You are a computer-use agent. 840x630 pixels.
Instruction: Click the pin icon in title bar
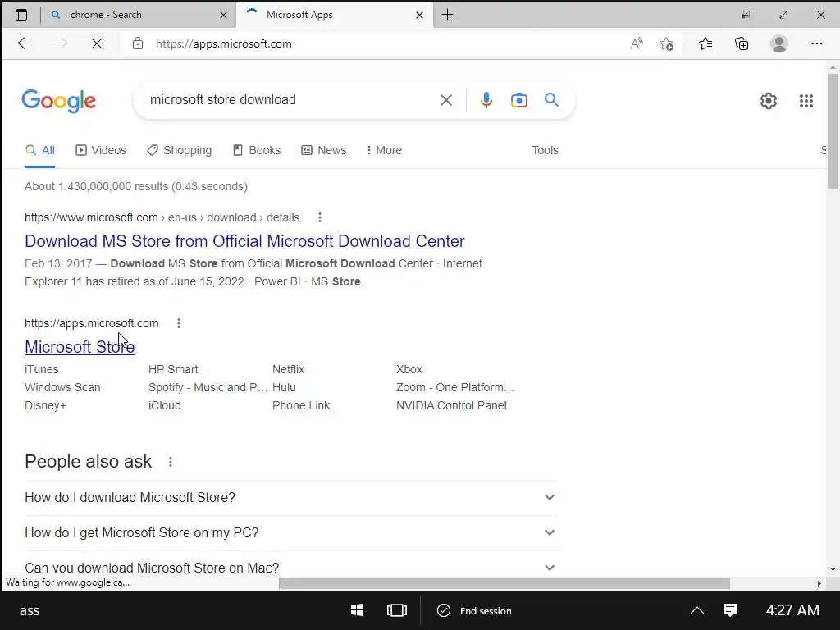pos(745,15)
